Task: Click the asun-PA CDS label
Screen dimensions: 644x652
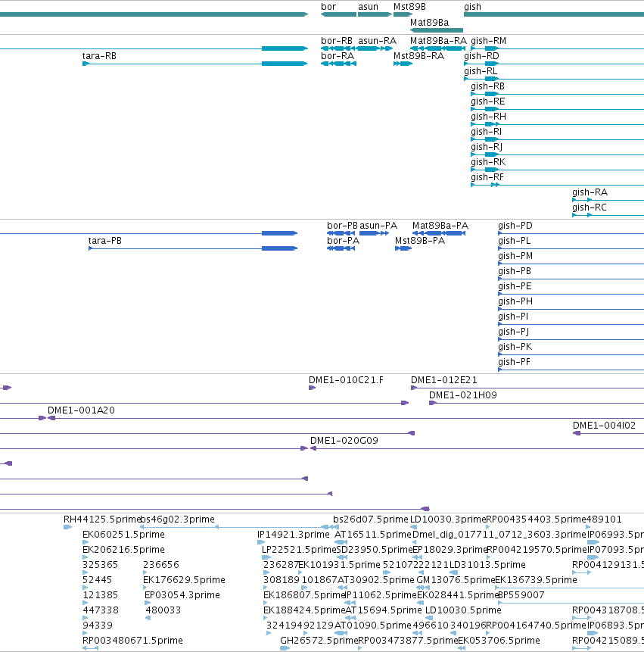Action: 378,226
